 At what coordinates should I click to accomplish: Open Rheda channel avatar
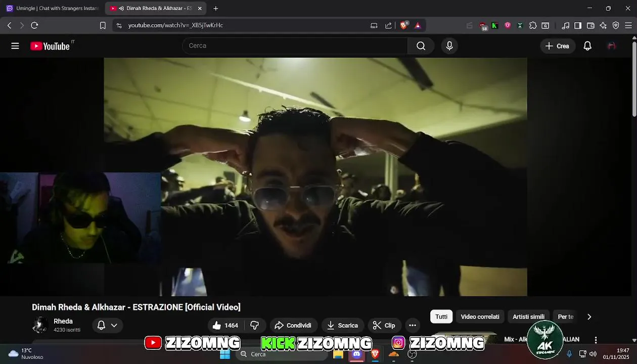[x=40, y=325]
